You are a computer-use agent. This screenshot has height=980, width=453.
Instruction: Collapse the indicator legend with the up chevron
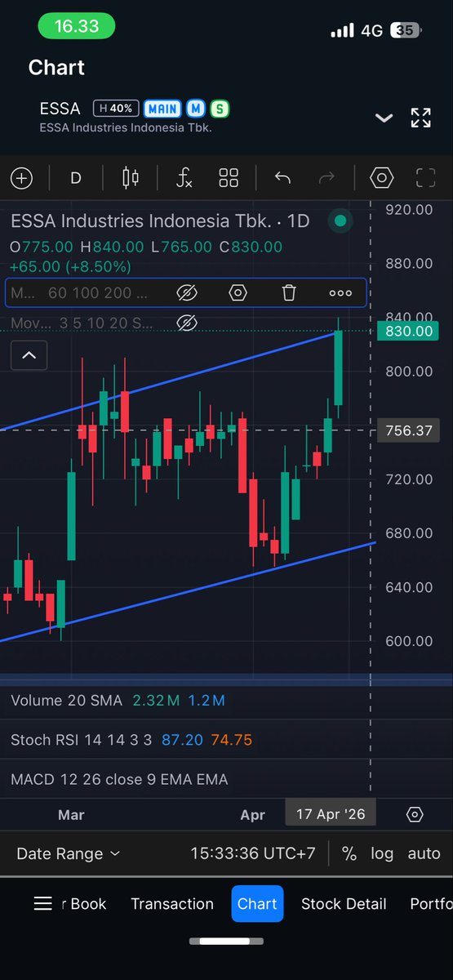[x=29, y=355]
